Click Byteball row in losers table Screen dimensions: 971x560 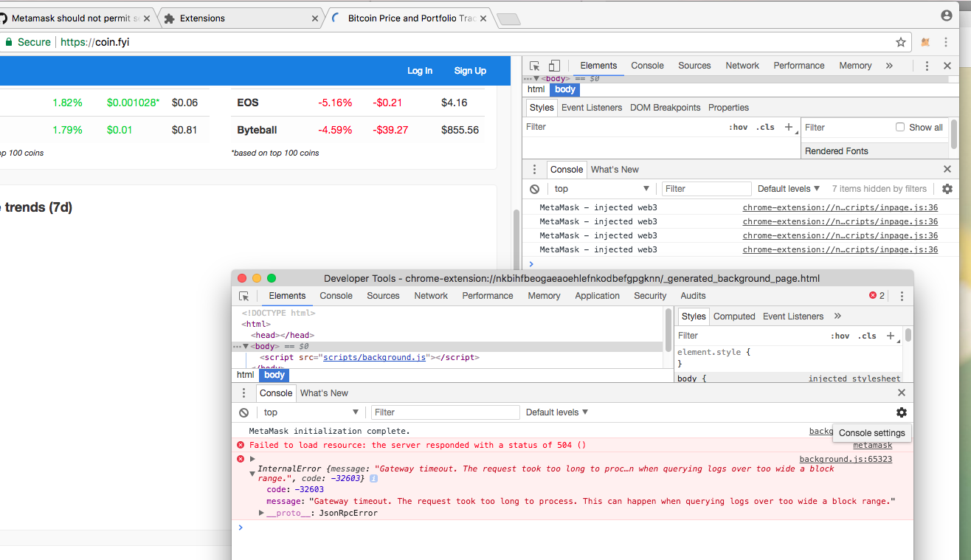[x=358, y=130]
